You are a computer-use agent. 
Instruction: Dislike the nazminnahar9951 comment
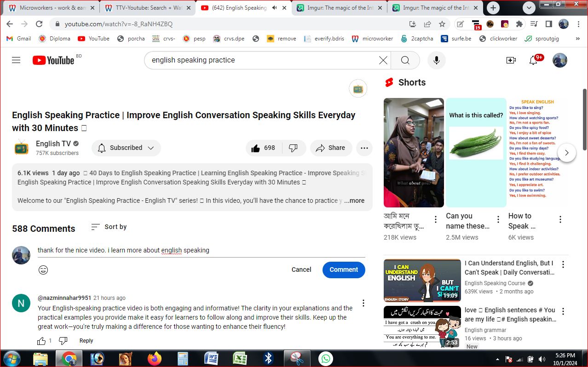point(63,341)
